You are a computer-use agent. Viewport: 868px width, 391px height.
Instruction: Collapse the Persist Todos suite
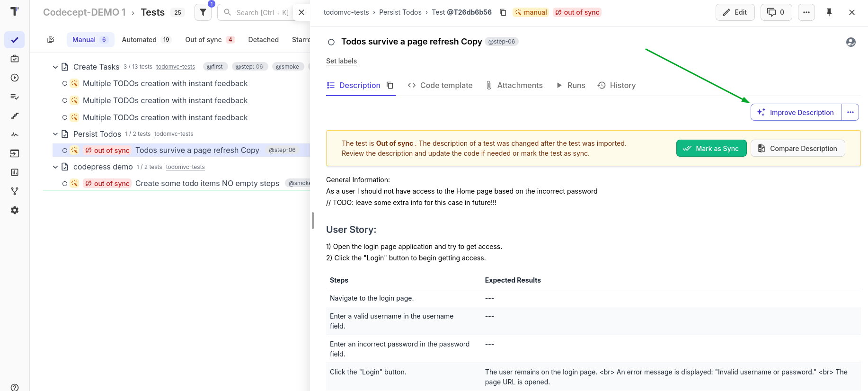(x=55, y=134)
